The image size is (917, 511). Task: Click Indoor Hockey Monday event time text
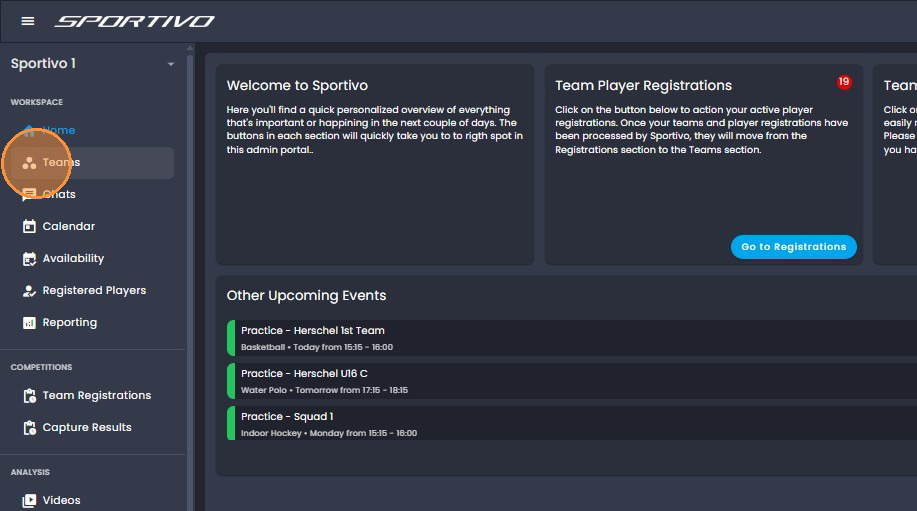pos(329,433)
